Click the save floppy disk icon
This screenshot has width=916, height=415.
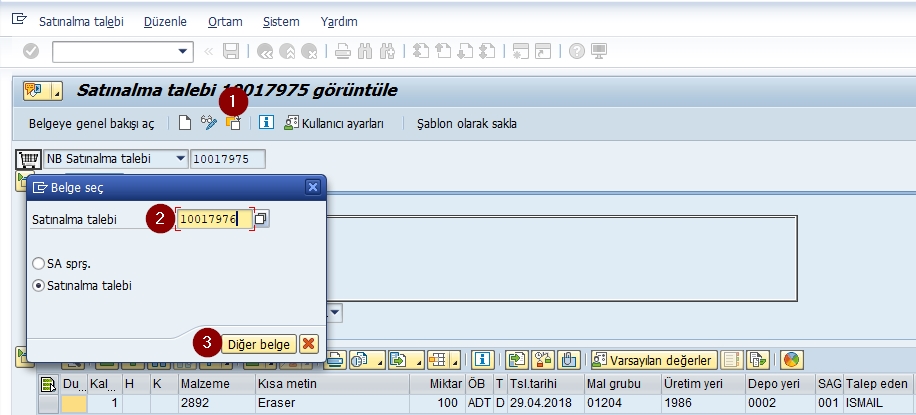(x=231, y=51)
